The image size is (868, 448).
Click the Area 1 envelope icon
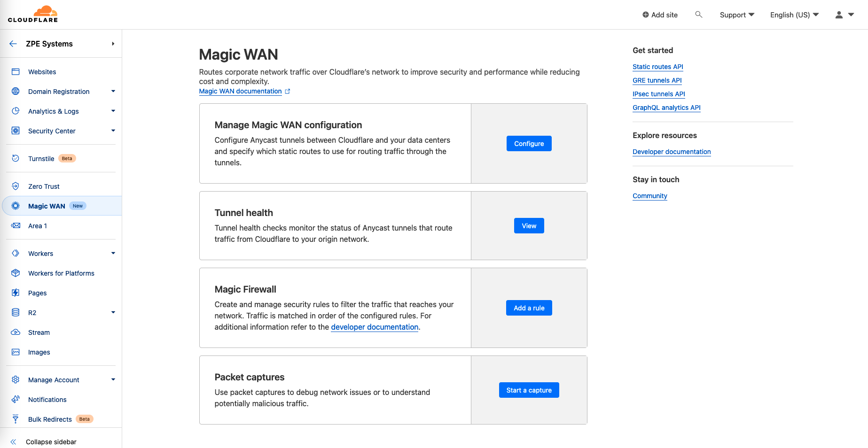16,226
